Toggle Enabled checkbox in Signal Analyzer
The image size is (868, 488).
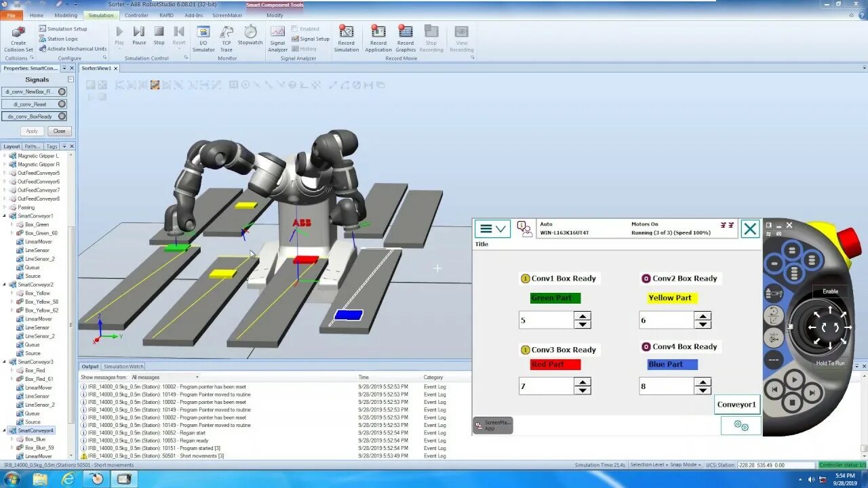[x=295, y=29]
